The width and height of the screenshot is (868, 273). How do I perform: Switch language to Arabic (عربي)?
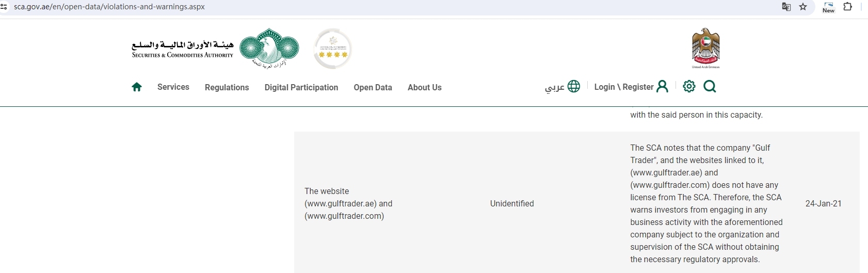(562, 87)
